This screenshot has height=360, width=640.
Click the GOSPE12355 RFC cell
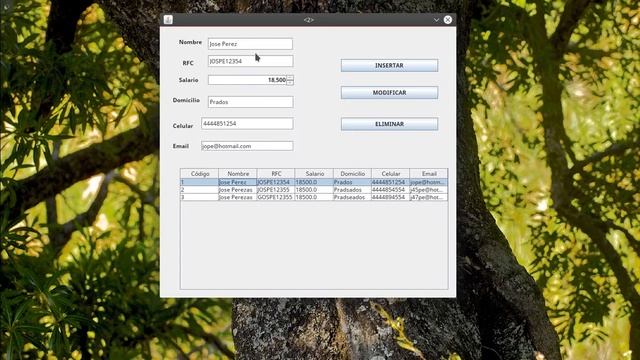(x=276, y=197)
